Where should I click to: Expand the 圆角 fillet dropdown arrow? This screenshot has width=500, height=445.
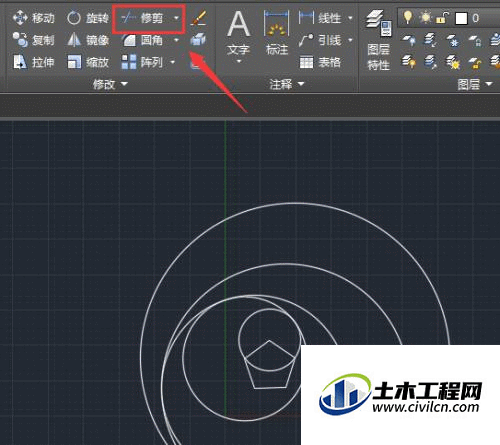tap(176, 40)
